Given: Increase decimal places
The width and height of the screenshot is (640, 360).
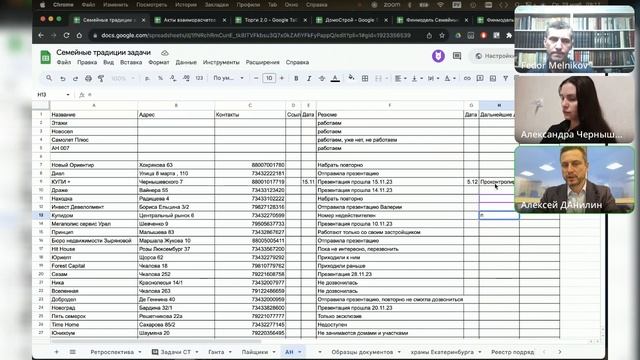Looking at the screenshot, I should pyautogui.click(x=186, y=78).
